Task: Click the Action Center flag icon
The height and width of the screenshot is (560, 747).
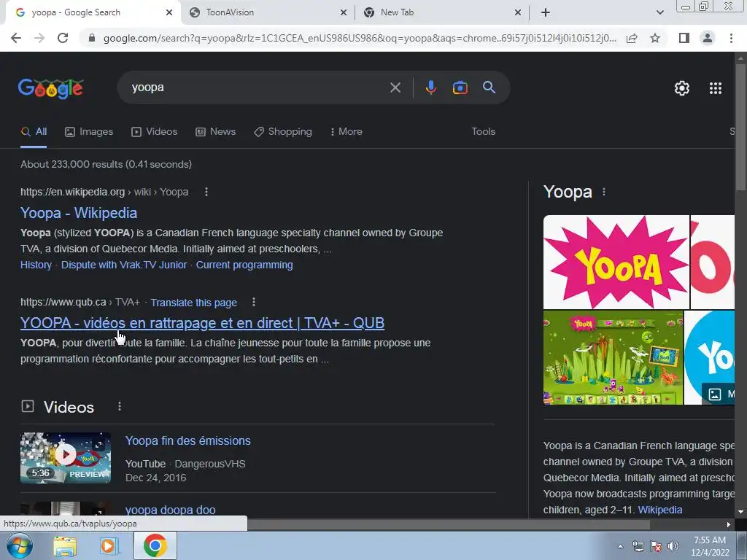Action: point(656,546)
